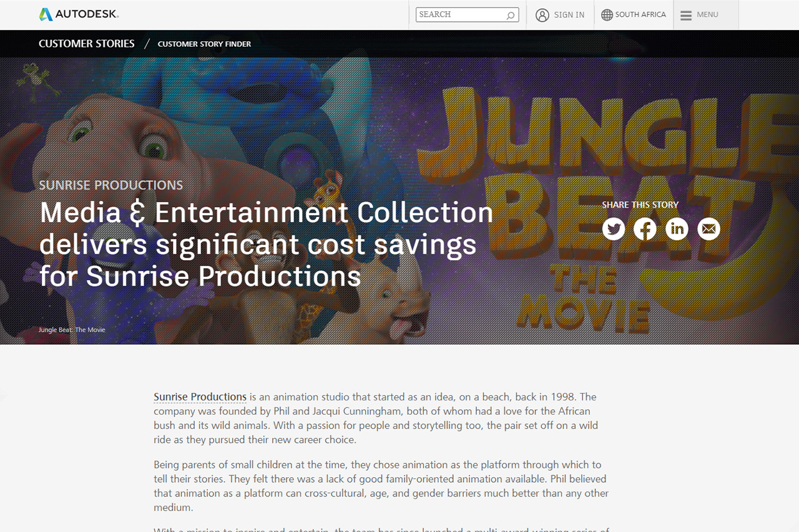This screenshot has width=799, height=532.
Task: Click the globe region icon
Action: click(607, 15)
